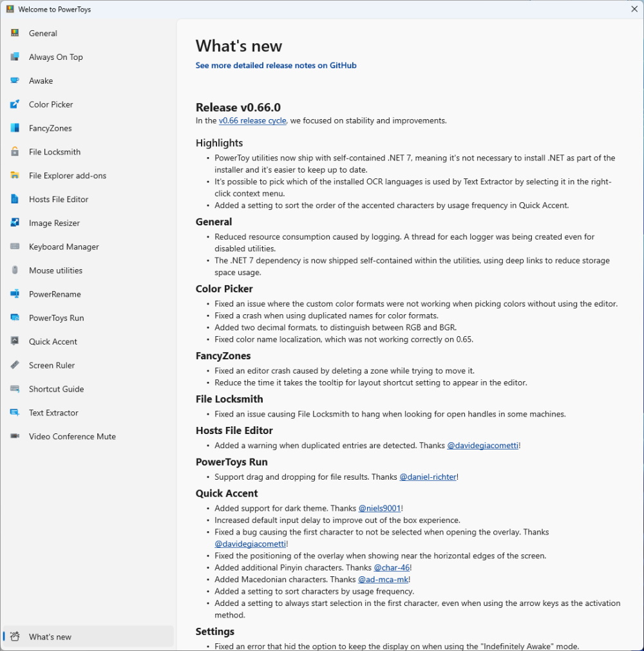This screenshot has height=651, width=644.
Task: Select Text Extractor label in navigation
Action: [53, 413]
